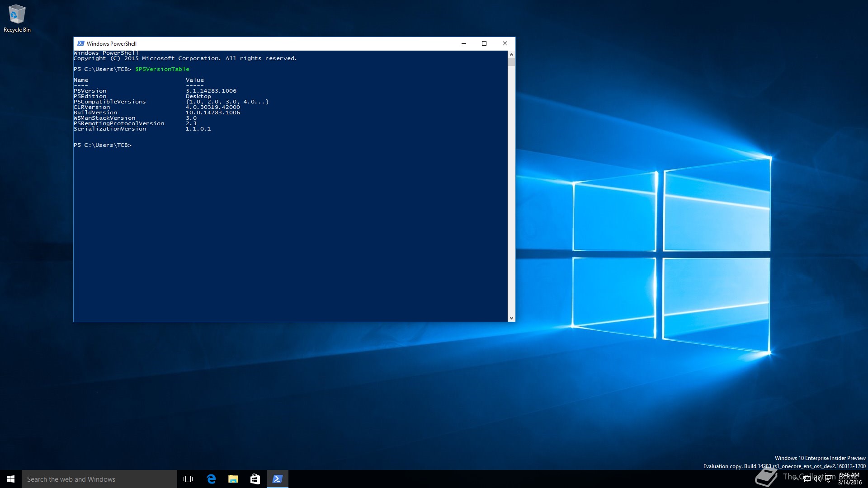Click the PowerShell vertical scrollbar thumb
This screenshot has width=868, height=488.
point(511,62)
